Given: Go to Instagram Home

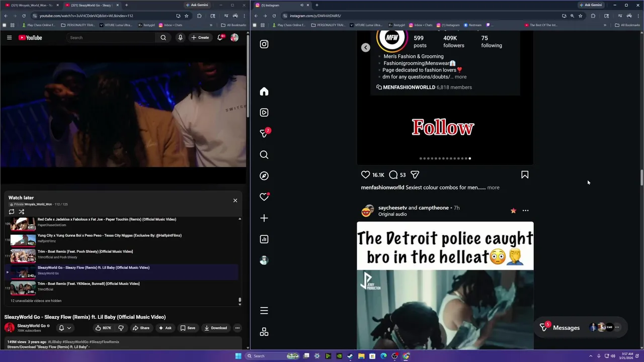Looking at the screenshot, I should tap(264, 92).
